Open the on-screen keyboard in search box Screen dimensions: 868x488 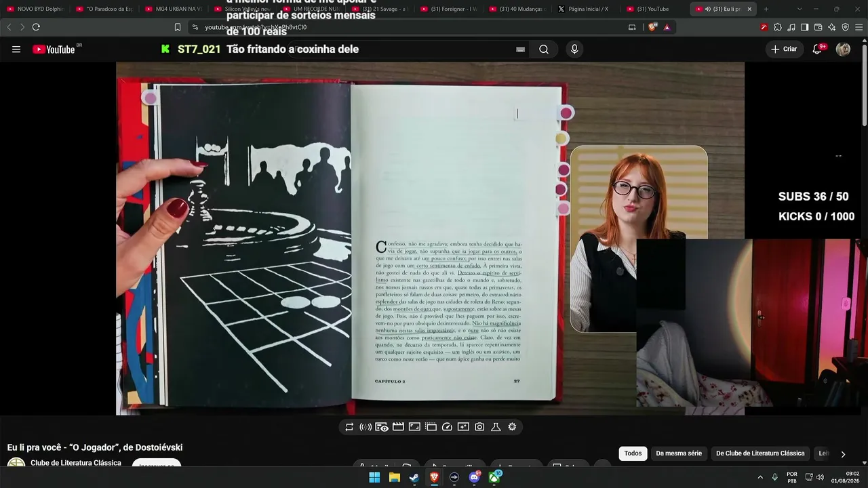(520, 49)
